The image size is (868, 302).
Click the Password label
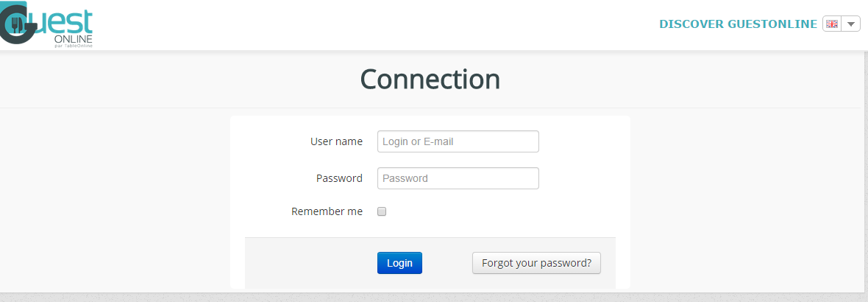339,178
